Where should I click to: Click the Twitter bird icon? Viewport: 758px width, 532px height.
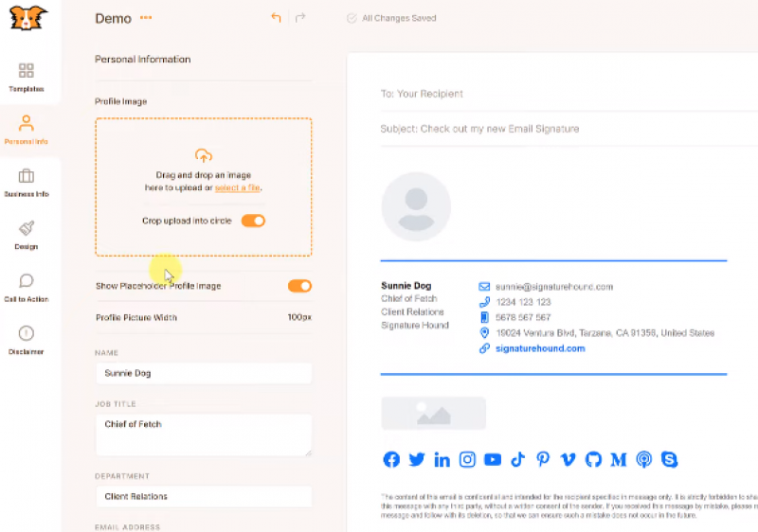417,460
